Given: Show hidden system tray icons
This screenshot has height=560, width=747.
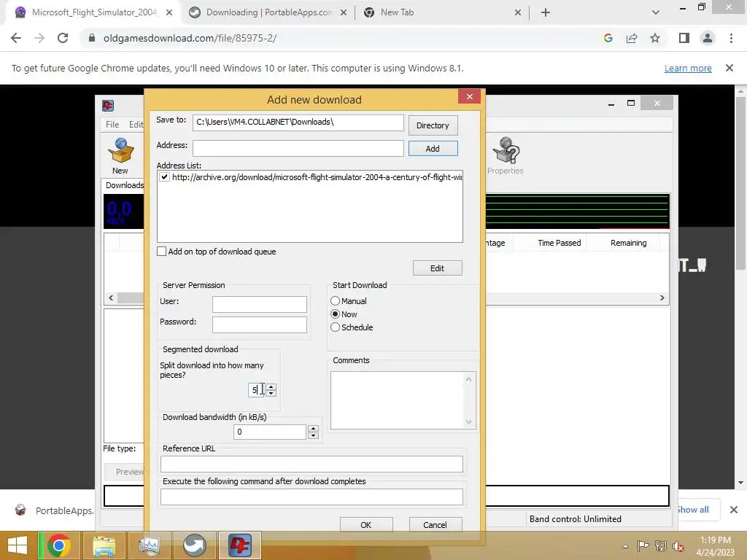Looking at the screenshot, I should pos(625,546).
